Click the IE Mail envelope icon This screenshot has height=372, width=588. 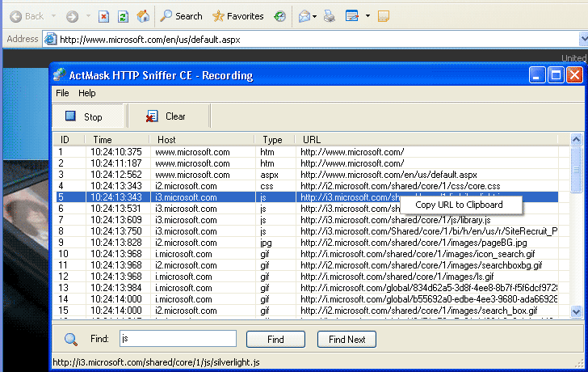304,16
